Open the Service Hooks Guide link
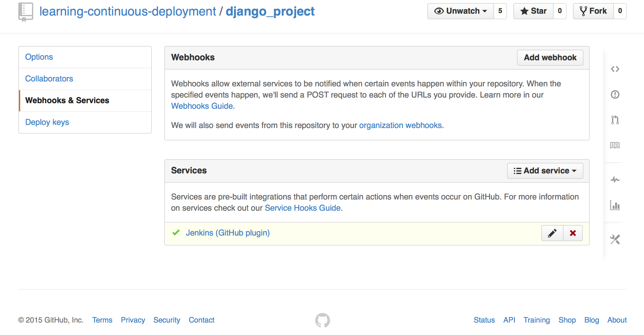This screenshot has width=644, height=335. (x=303, y=208)
